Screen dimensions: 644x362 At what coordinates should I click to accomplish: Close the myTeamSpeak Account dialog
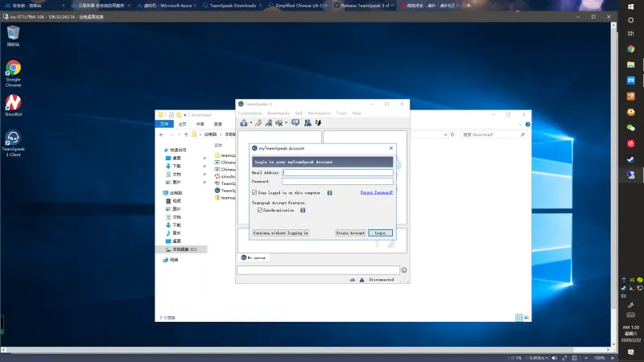point(391,148)
